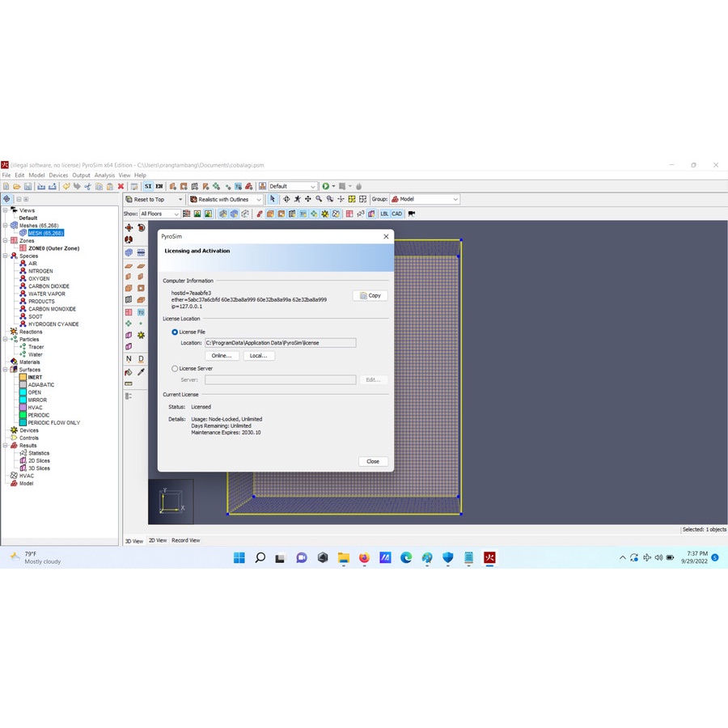Click the XY axis orientation widget
The image size is (728, 728).
tap(171, 502)
